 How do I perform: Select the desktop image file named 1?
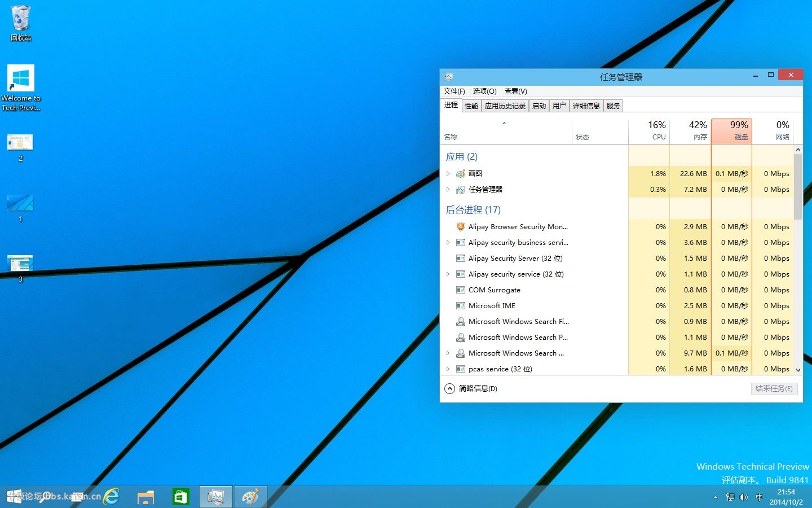20,208
